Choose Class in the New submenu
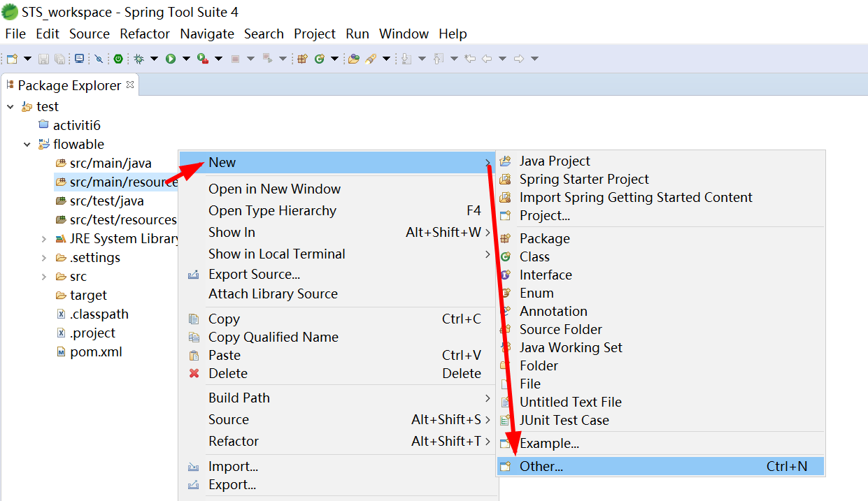868x501 pixels. [x=661, y=257]
